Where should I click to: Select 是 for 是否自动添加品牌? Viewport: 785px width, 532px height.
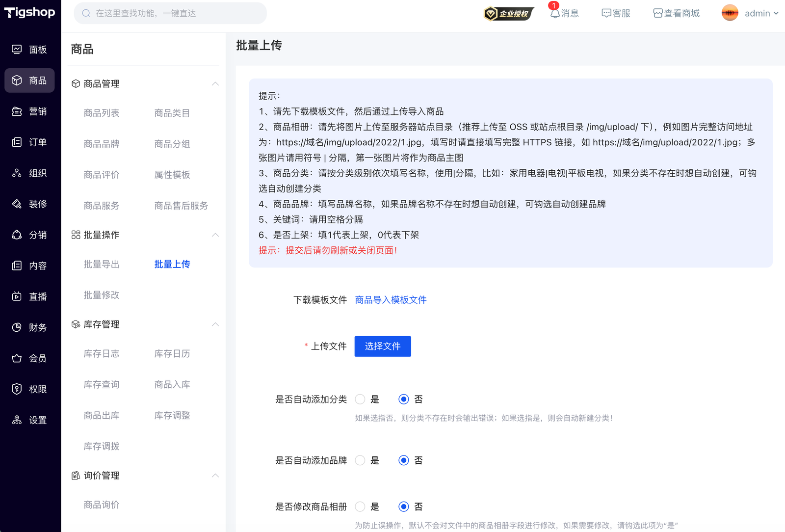pyautogui.click(x=360, y=460)
